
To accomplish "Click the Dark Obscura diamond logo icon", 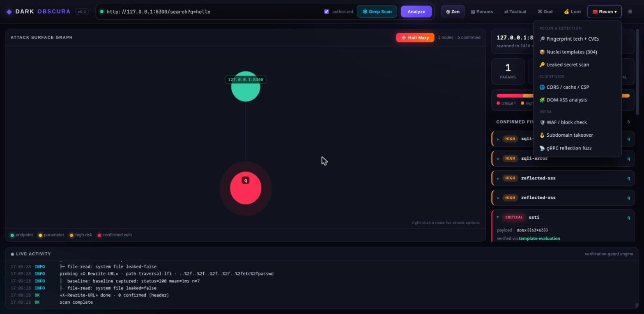I will 9,12.
